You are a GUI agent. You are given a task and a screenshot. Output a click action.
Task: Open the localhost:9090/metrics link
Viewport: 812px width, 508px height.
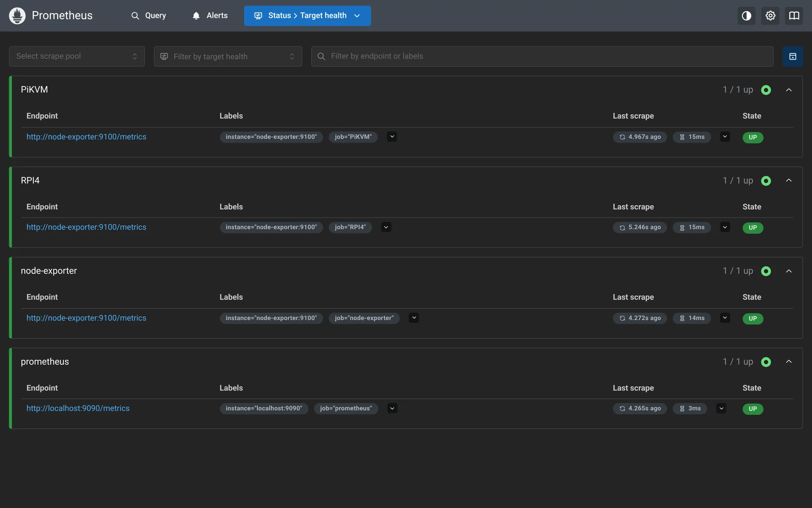coord(78,408)
